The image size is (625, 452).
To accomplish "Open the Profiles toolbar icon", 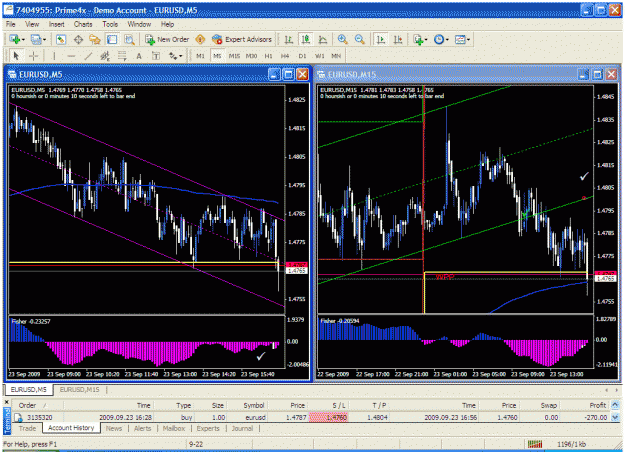I will point(36,39).
